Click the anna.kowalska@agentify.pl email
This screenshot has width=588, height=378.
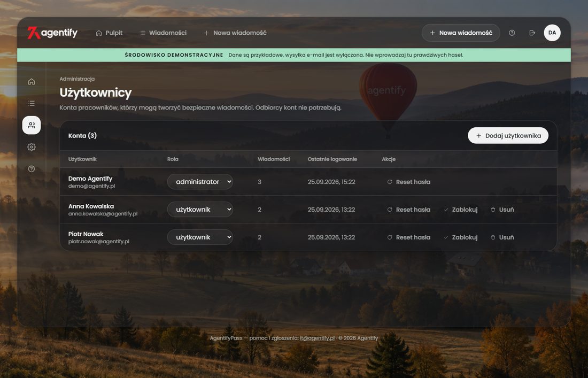click(103, 214)
